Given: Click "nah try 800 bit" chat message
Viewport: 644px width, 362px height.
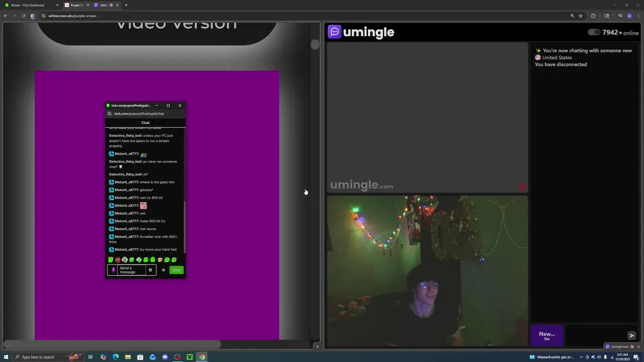Looking at the screenshot, I should pyautogui.click(x=151, y=198).
